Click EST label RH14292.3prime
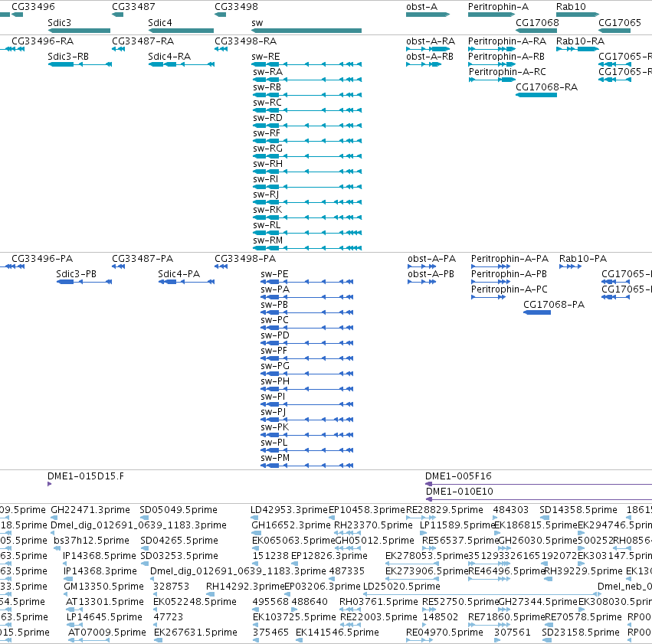652x644 pixels. (x=245, y=587)
